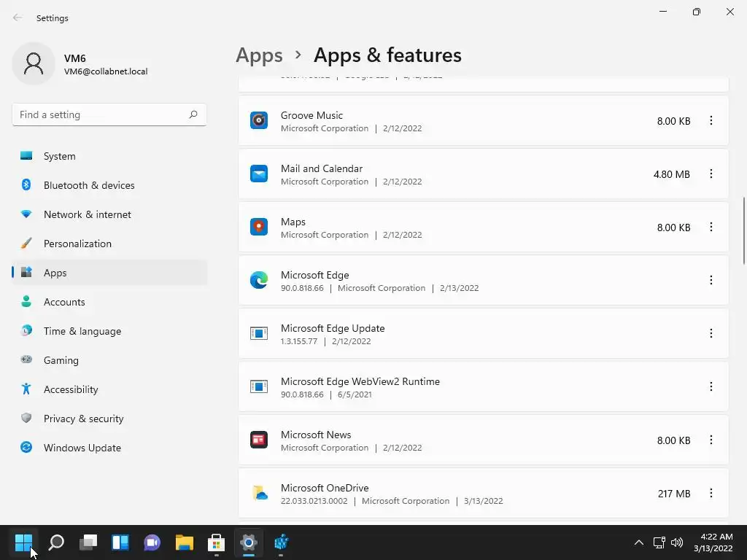Click the Apps & features heading
This screenshot has width=747, height=560.
pos(387,55)
